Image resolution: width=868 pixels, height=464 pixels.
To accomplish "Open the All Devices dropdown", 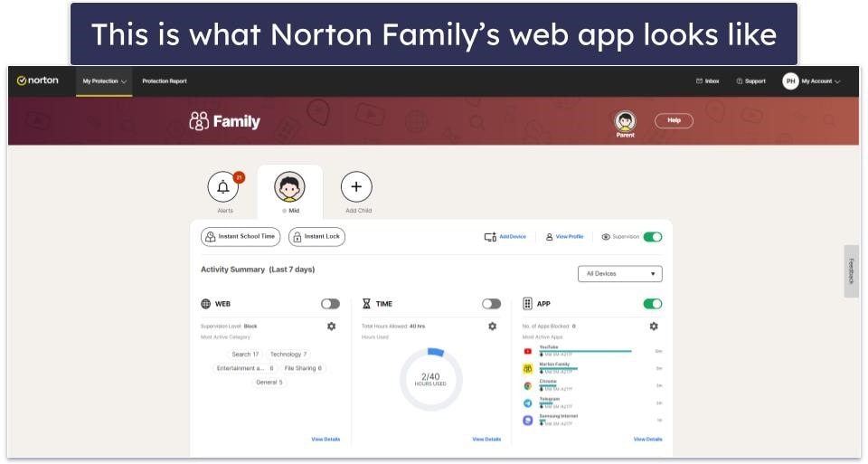I will click(x=620, y=273).
